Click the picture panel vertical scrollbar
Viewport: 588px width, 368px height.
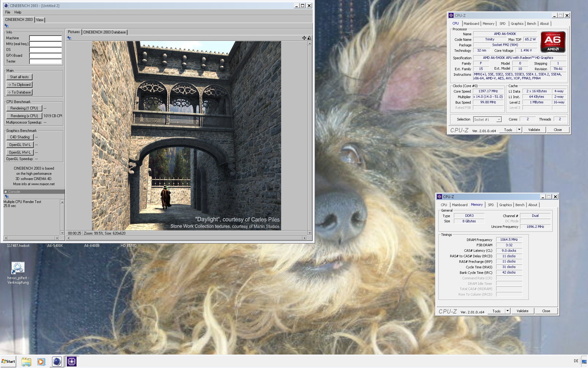[310, 138]
